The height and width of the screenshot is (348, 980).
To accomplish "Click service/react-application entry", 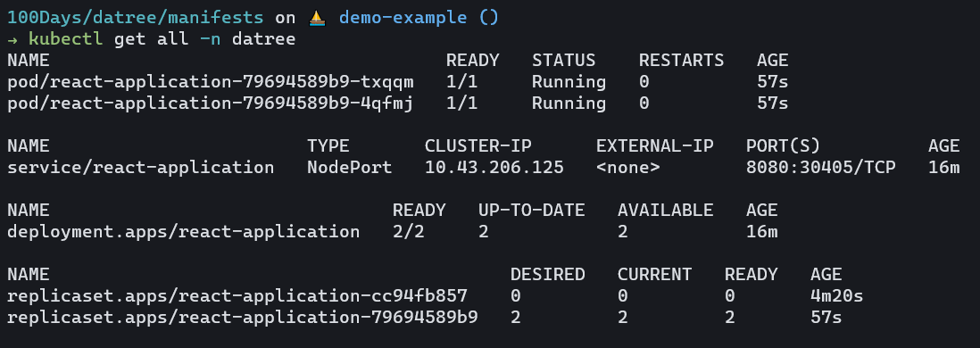I will [x=141, y=168].
